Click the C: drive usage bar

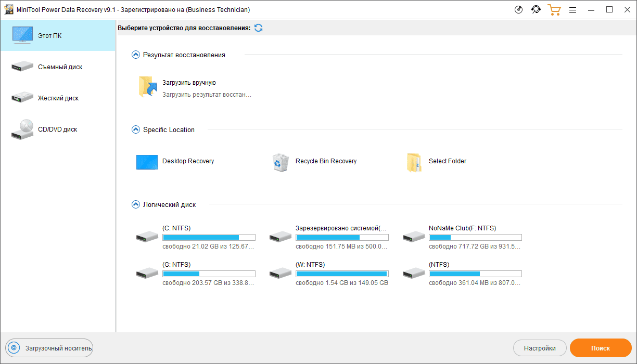click(x=209, y=237)
